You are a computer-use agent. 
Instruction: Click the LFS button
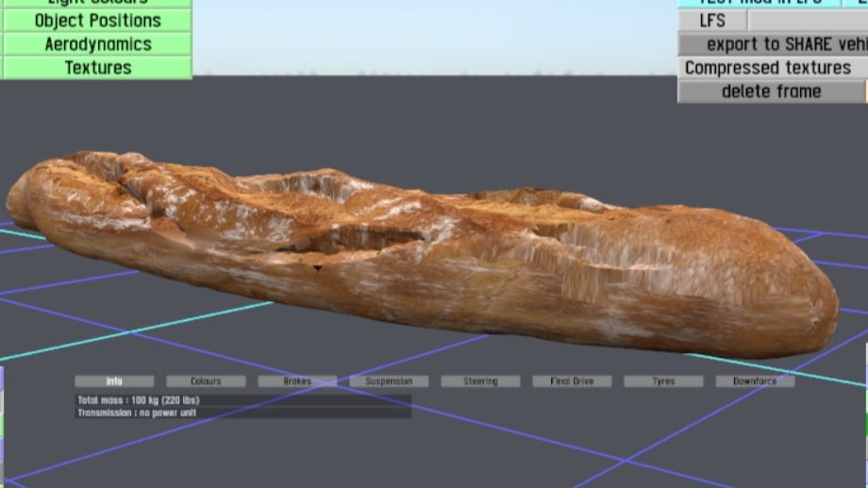tap(712, 21)
